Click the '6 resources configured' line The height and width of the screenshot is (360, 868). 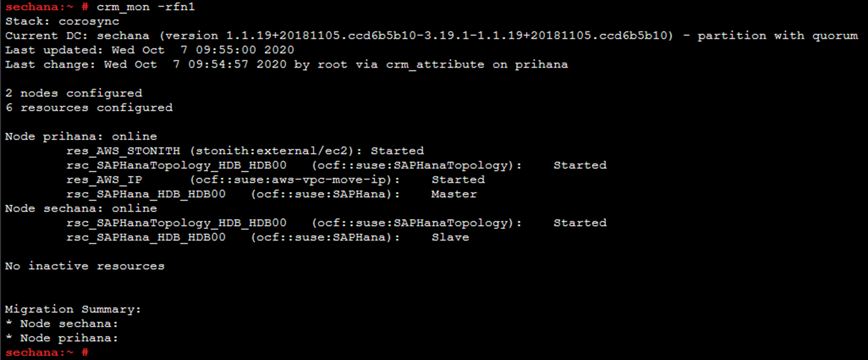coord(89,108)
